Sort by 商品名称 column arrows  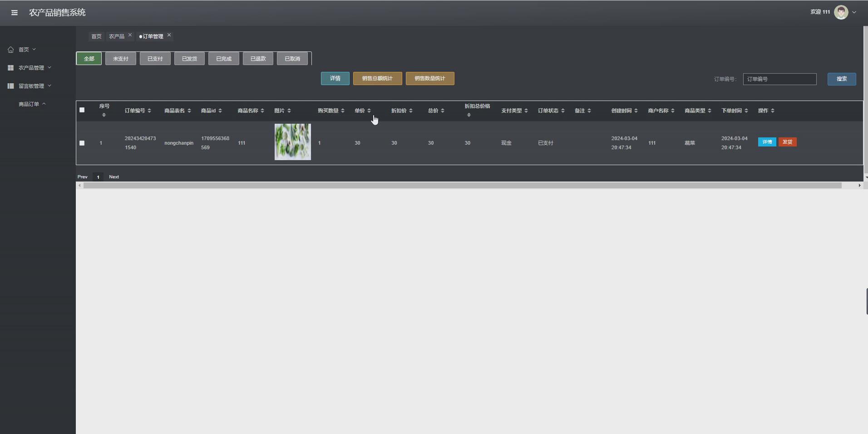(x=262, y=111)
